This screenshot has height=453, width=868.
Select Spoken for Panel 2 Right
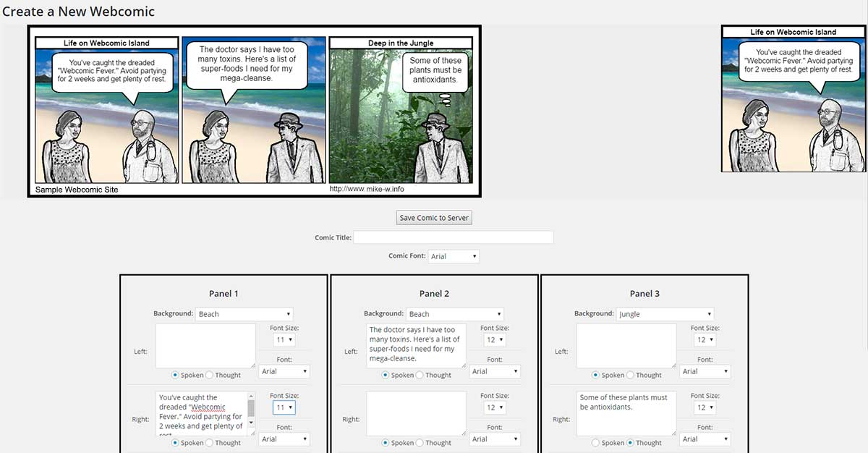[386, 443]
